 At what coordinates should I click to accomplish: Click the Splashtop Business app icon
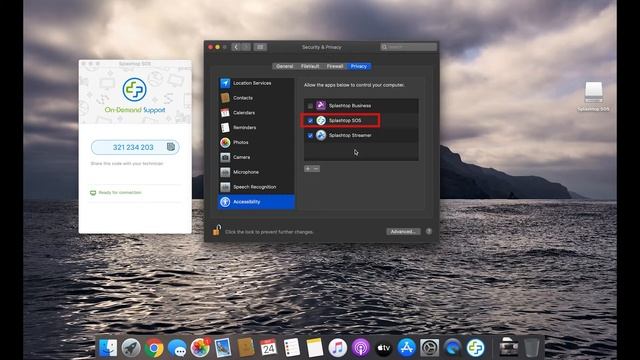click(321, 106)
